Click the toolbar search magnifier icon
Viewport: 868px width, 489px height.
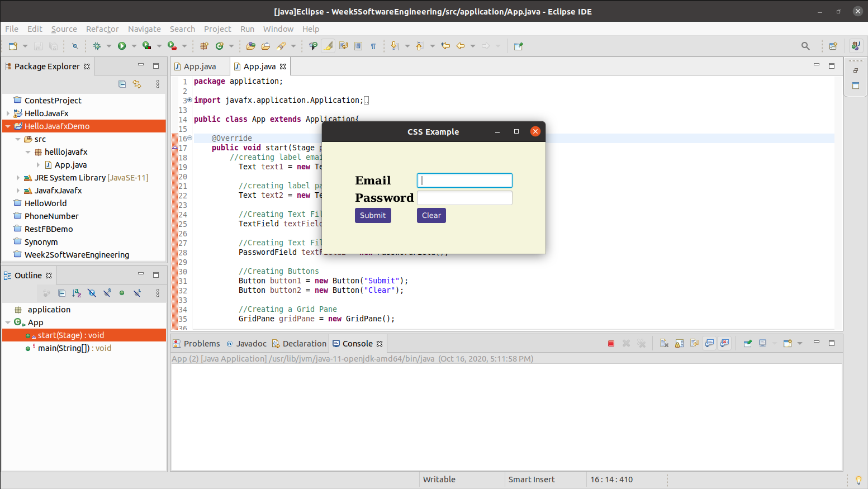pyautogui.click(x=805, y=46)
